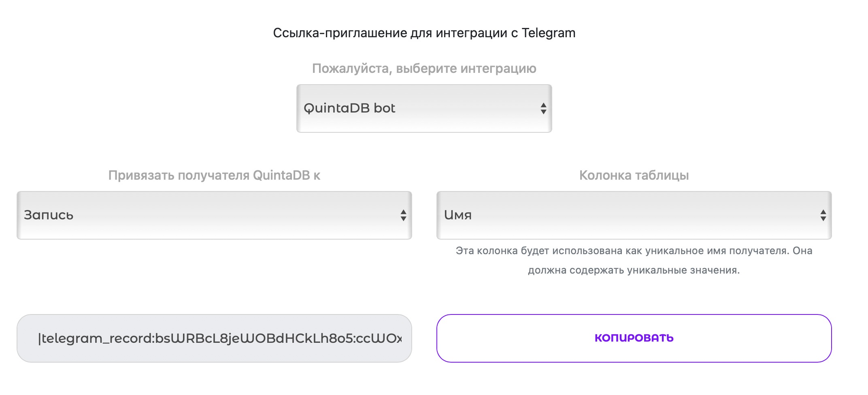Click the "Имя" selected value text
868x395 pixels.
(458, 215)
